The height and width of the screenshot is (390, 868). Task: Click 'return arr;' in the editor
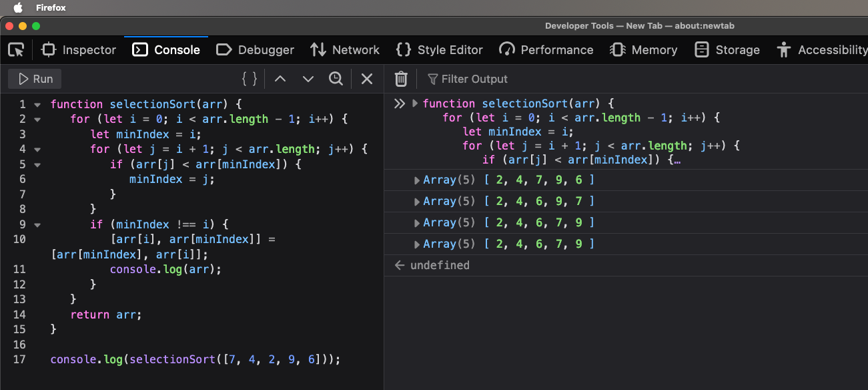[106, 315]
